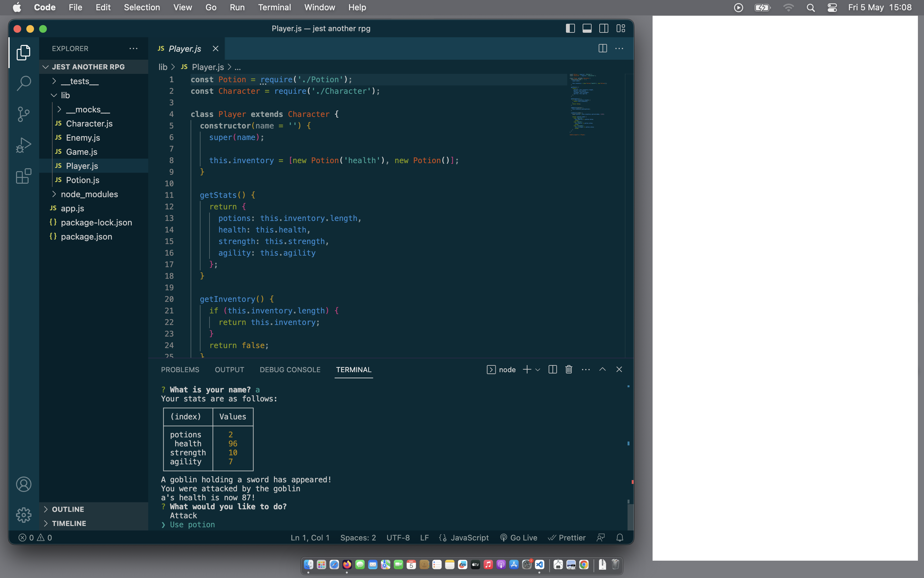Expand the __mocks__ folder

[94, 109]
